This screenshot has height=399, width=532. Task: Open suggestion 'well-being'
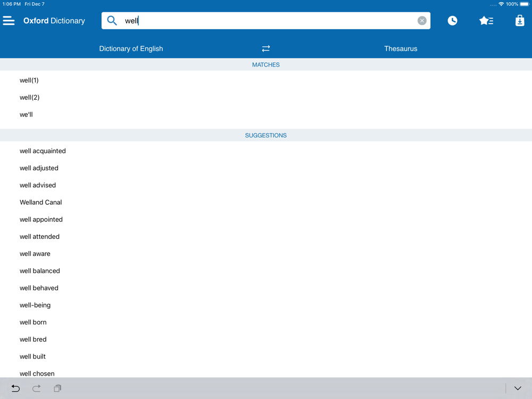click(x=266, y=305)
